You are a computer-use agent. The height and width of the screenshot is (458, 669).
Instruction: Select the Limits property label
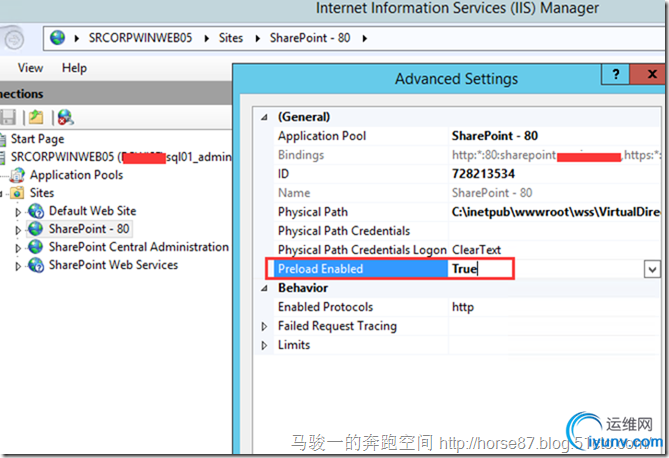[294, 345]
